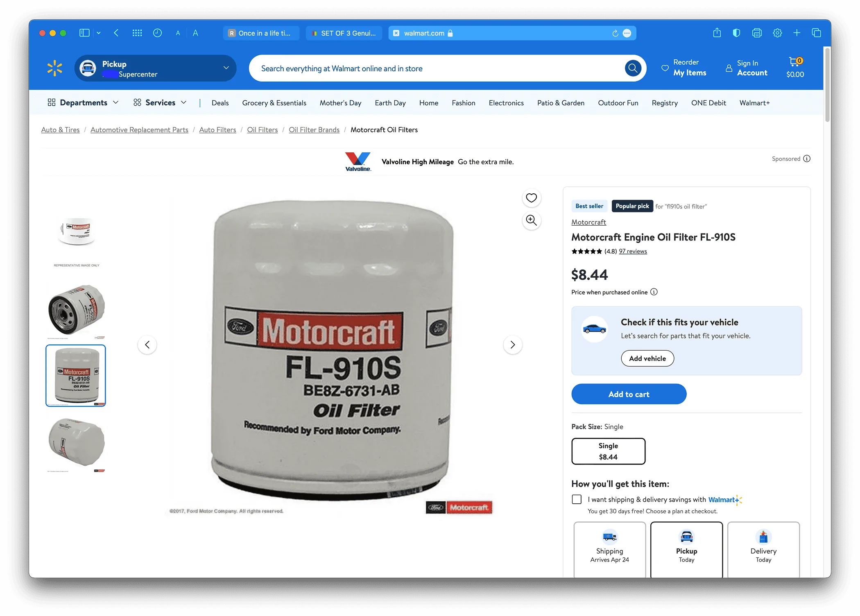Open the Deals menu item
The image size is (860, 616).
pos(220,103)
